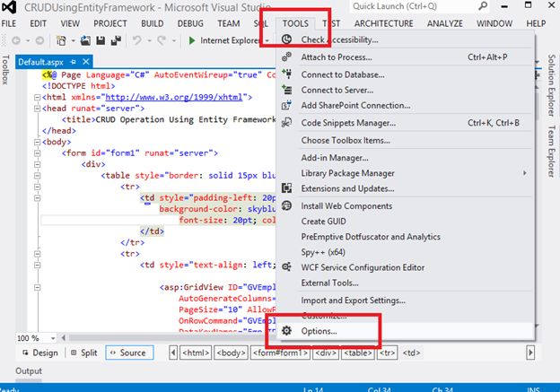Viewport: 560px width, 392px height.
Task: Click the WCF Service Configuration icon
Action: coord(286,266)
